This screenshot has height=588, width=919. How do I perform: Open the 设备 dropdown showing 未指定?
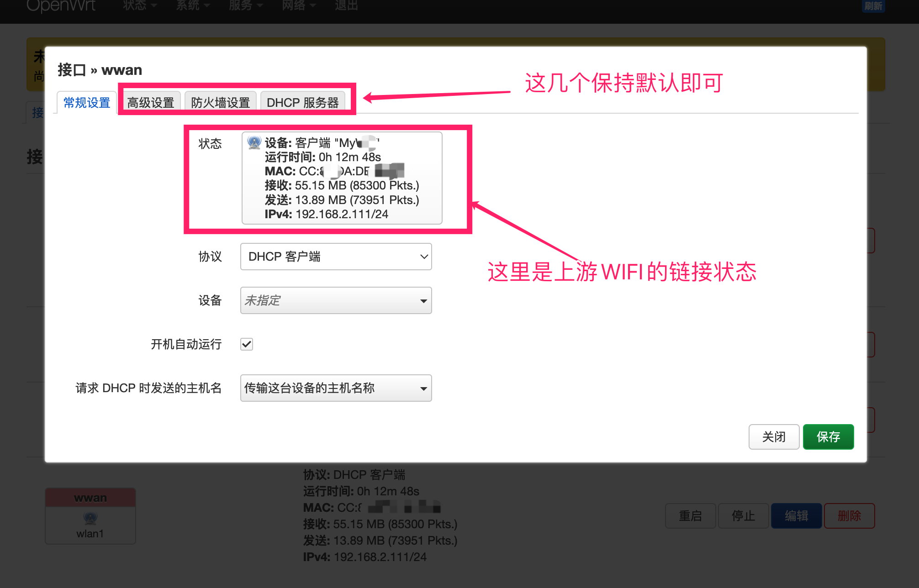(336, 300)
